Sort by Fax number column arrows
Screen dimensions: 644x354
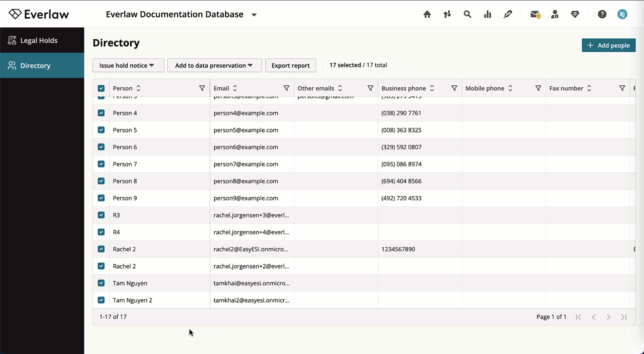(x=589, y=88)
